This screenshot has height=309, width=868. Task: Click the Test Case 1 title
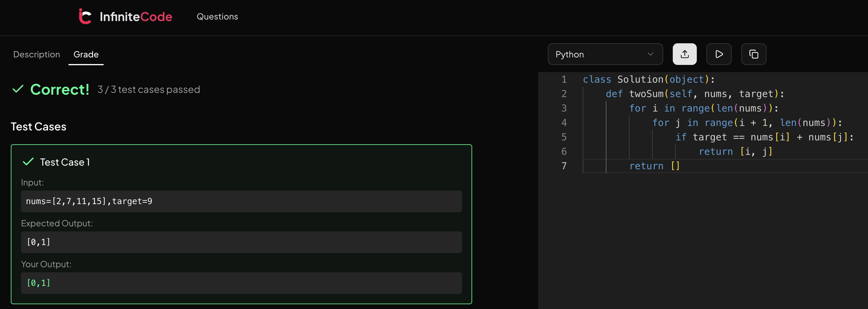pyautogui.click(x=65, y=162)
